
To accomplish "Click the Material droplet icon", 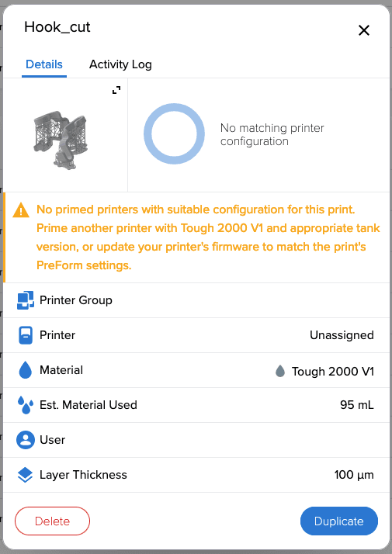I will pos(26,370).
